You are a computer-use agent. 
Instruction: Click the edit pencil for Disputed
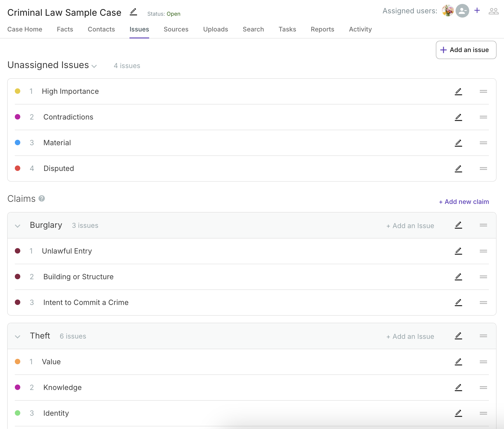tap(458, 169)
